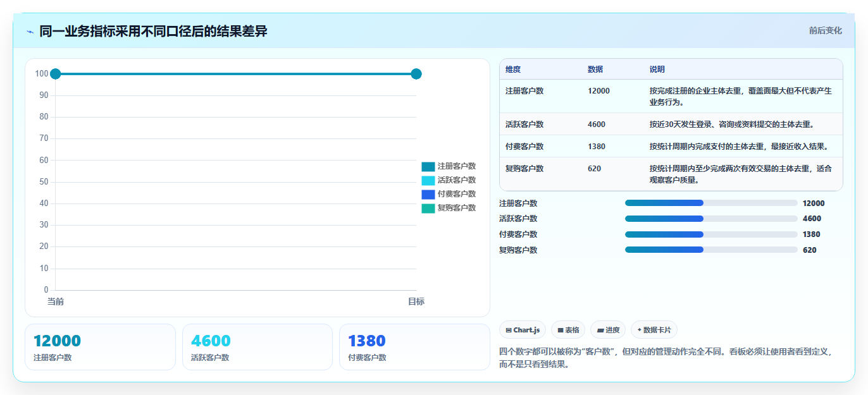This screenshot has width=868, height=395.
Task: Click the chart data point at 目标
Action: coord(416,74)
